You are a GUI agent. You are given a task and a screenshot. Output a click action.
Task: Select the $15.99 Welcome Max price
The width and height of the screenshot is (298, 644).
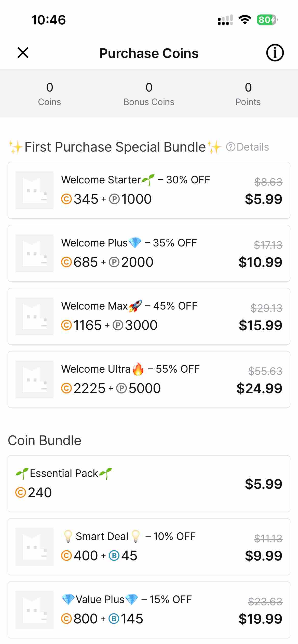(x=260, y=325)
